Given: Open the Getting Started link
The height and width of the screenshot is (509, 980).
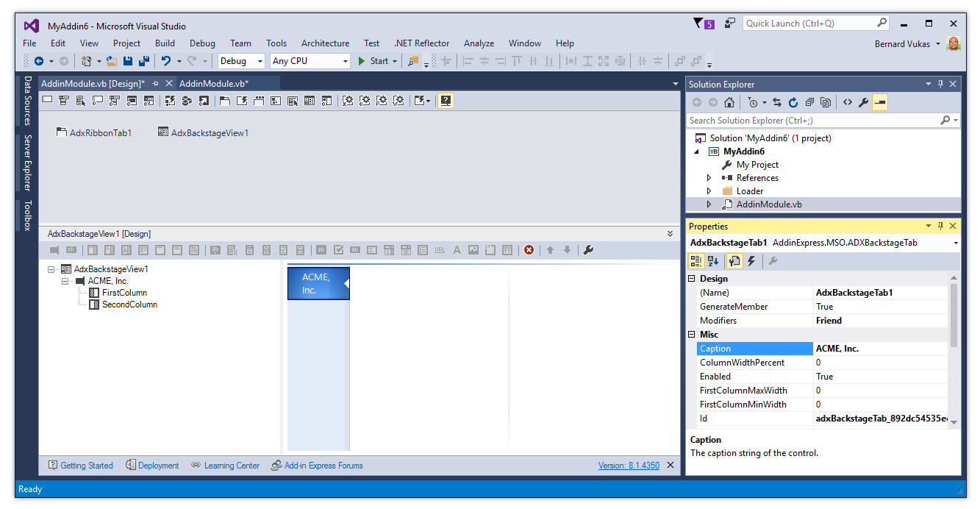Looking at the screenshot, I should 81,466.
